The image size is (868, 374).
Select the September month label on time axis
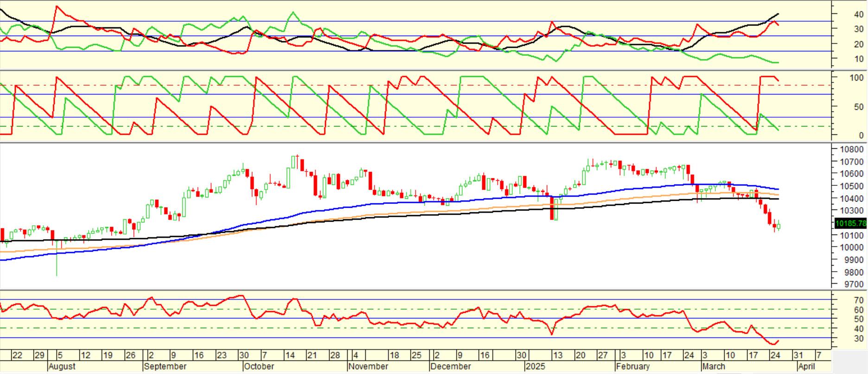tap(165, 366)
